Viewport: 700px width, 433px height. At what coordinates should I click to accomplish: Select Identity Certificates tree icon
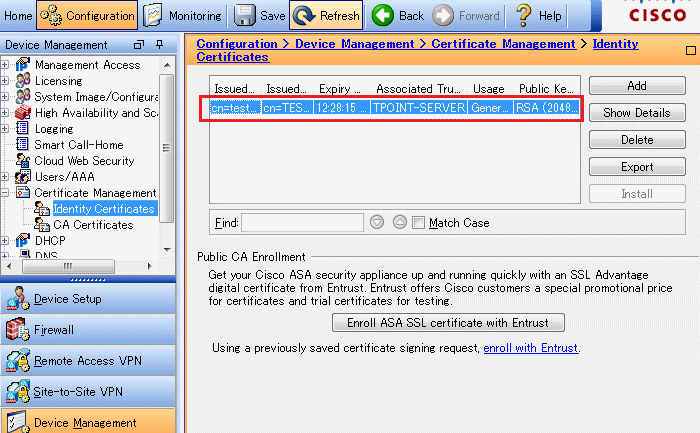[x=42, y=208]
